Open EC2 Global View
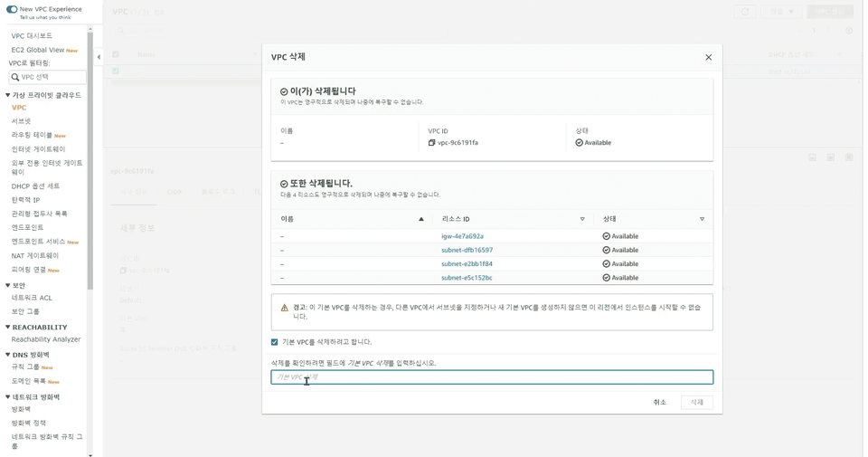Screen dimensions: 868x457 coord(38,50)
